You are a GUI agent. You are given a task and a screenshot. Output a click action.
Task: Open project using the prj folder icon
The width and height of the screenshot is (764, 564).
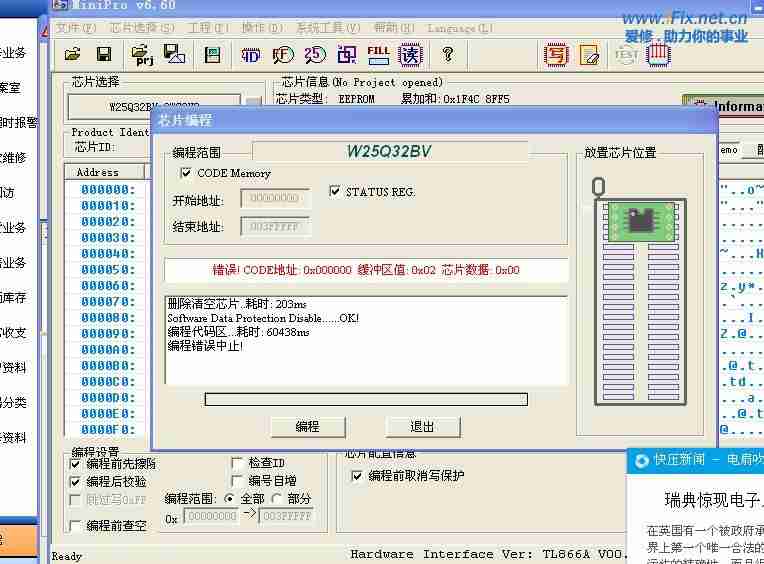coord(141,54)
